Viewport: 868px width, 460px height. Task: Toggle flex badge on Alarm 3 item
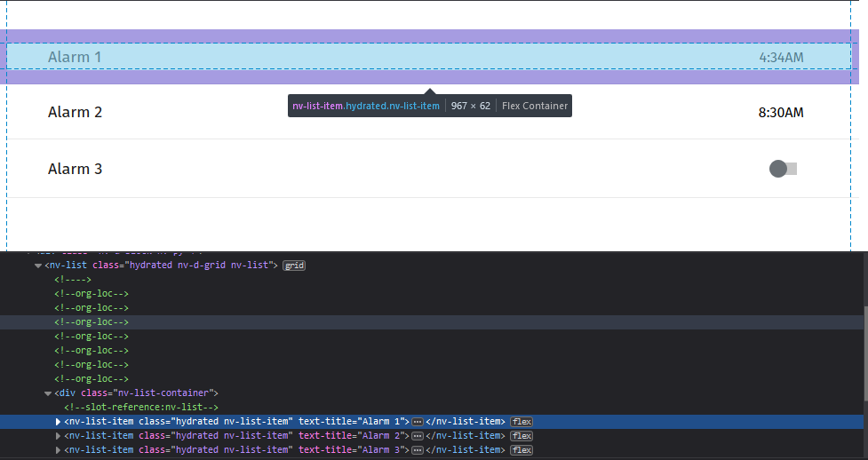tap(522, 450)
